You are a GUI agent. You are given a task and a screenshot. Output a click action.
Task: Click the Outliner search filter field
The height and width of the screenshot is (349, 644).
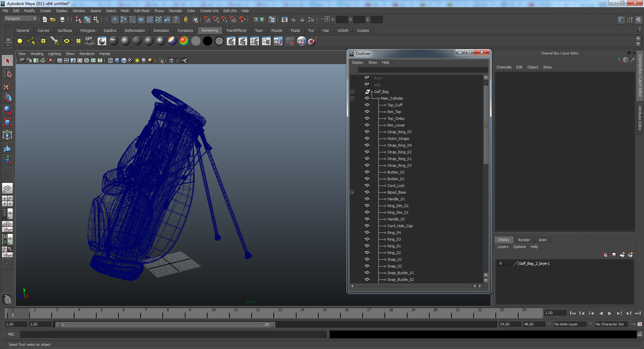[x=423, y=70]
